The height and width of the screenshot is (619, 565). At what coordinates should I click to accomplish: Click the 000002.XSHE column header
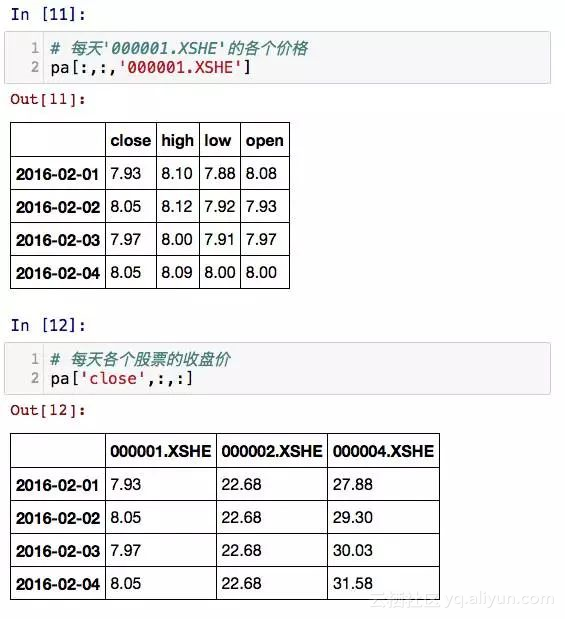coord(272,451)
